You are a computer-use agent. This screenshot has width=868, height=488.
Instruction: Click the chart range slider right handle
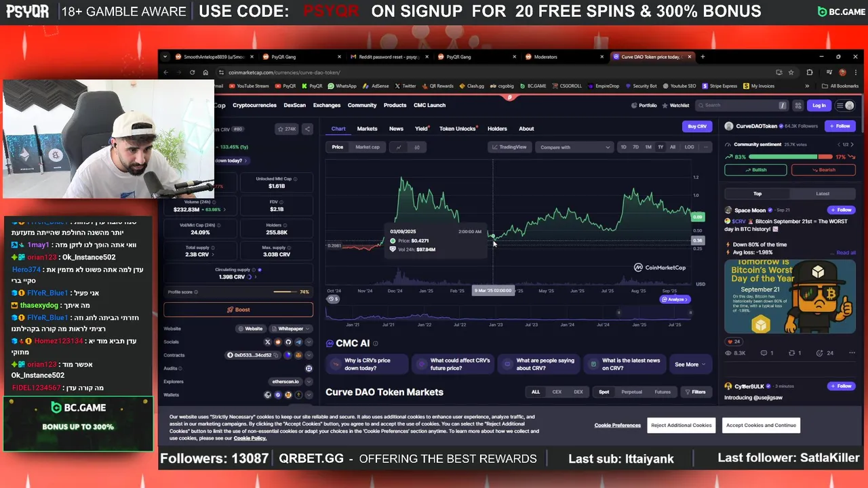click(x=690, y=312)
